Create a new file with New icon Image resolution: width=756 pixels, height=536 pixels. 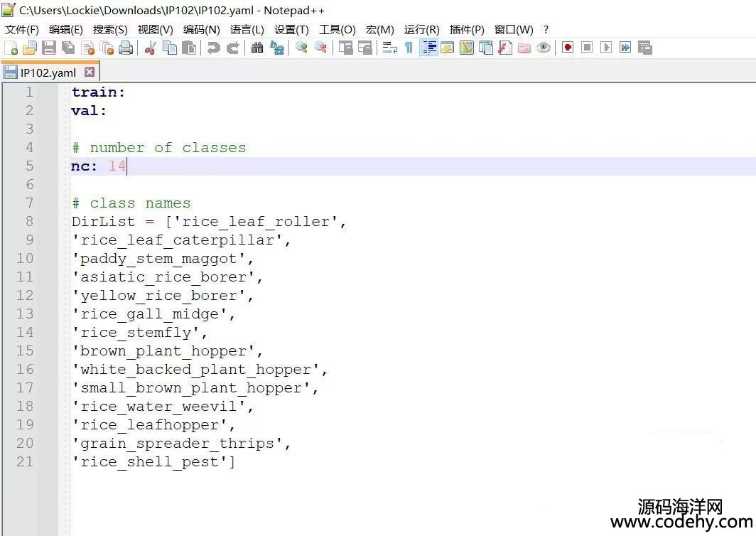coord(11,48)
